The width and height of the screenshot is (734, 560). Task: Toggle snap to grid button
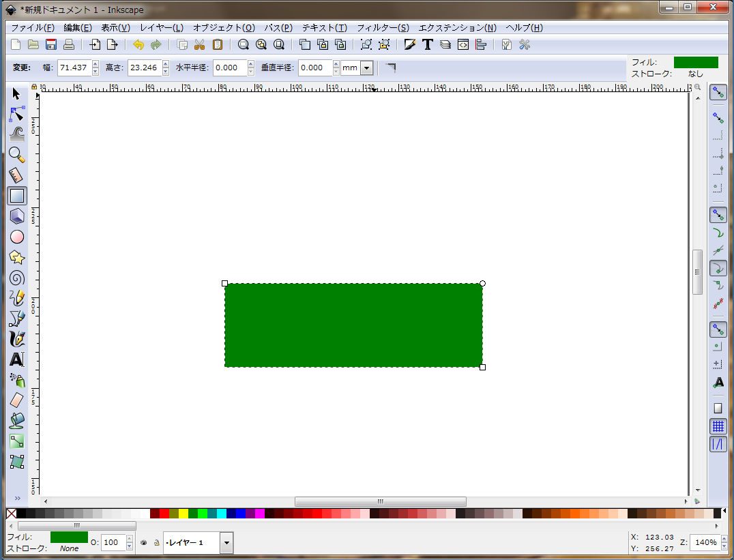(718, 426)
